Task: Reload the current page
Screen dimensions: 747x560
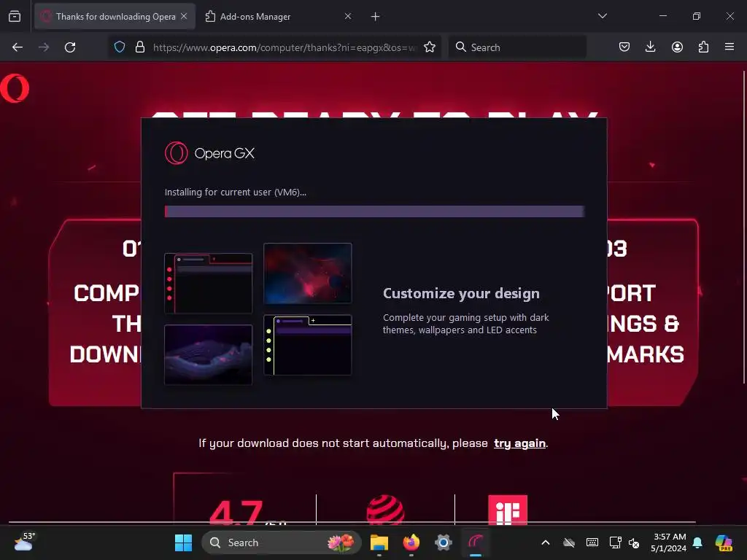Action: coord(70,47)
